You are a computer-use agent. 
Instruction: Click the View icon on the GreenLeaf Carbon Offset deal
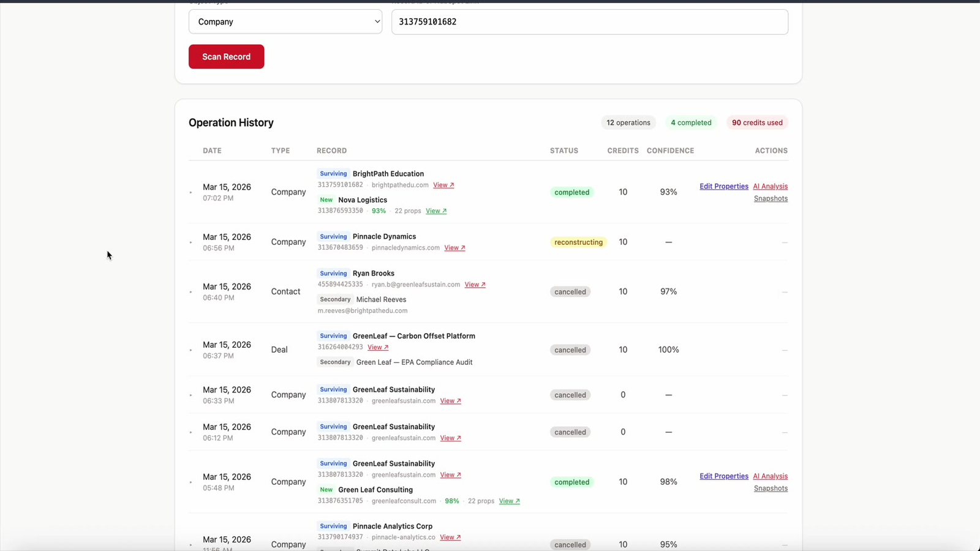pos(377,347)
